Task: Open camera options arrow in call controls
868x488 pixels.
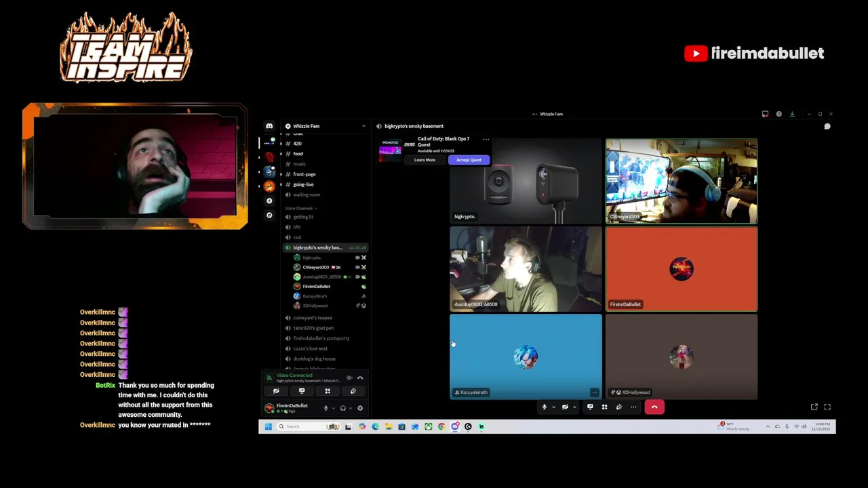Action: [x=574, y=407]
